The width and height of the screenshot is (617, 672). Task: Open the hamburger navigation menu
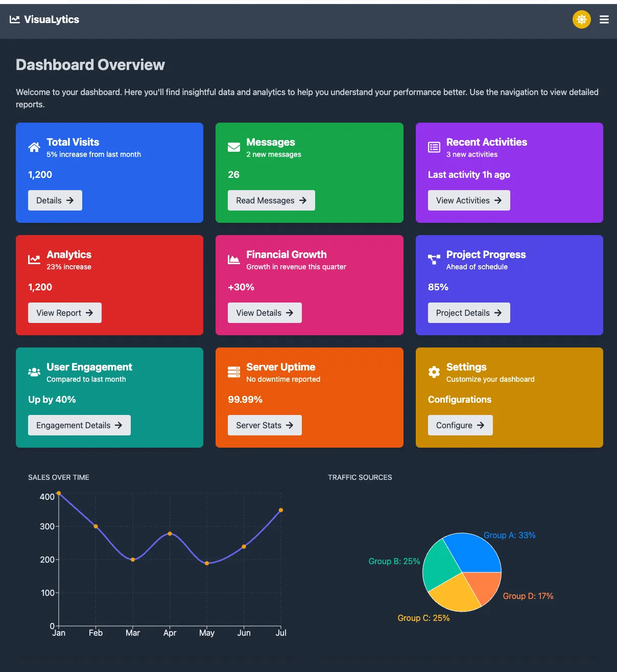pos(604,19)
